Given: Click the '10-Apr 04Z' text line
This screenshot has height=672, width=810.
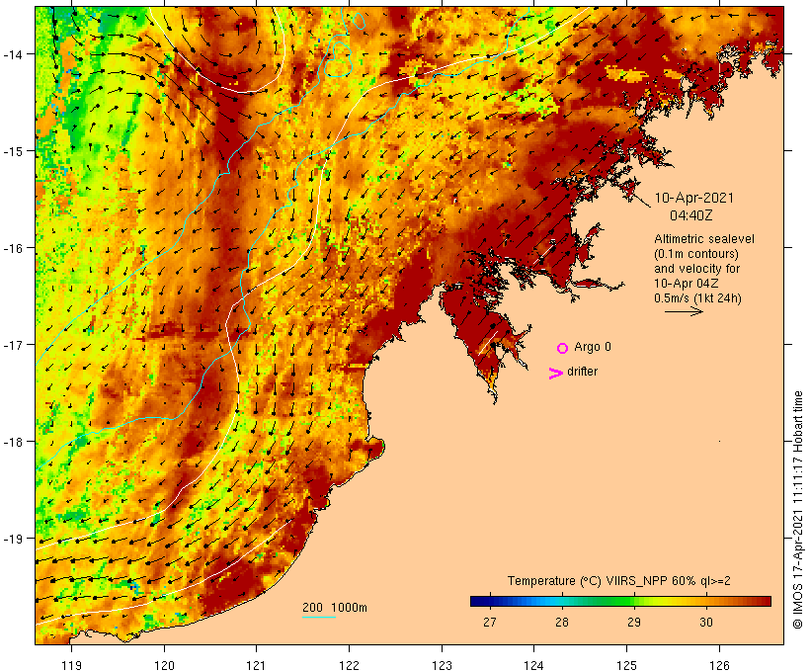Looking at the screenshot, I should 686,284.
